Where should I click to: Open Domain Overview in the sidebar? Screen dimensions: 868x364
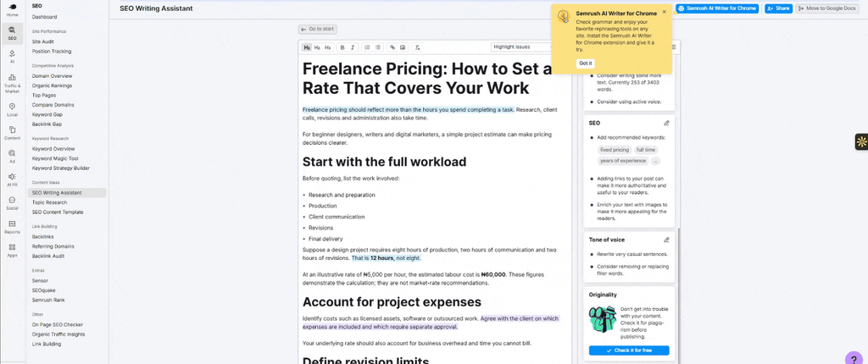point(52,76)
